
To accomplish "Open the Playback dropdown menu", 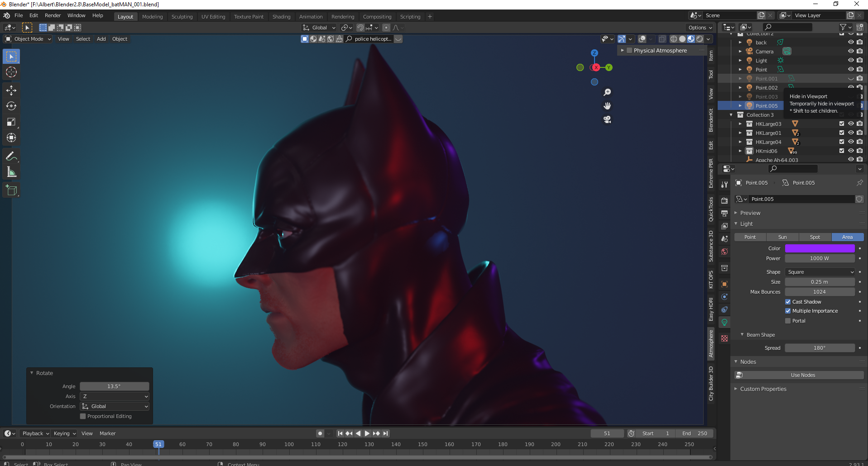I will 35,433.
